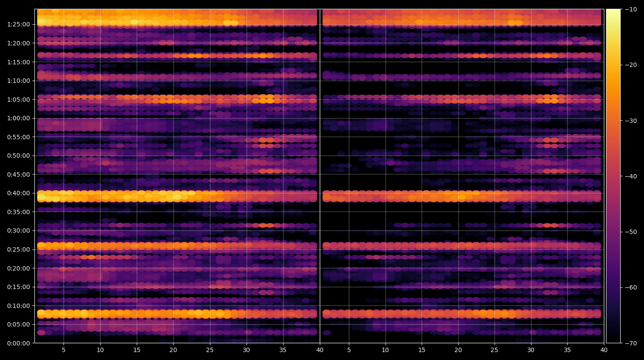644x360 pixels.
Task: Click the 1:05:00 time axis label
Action: click(19, 100)
